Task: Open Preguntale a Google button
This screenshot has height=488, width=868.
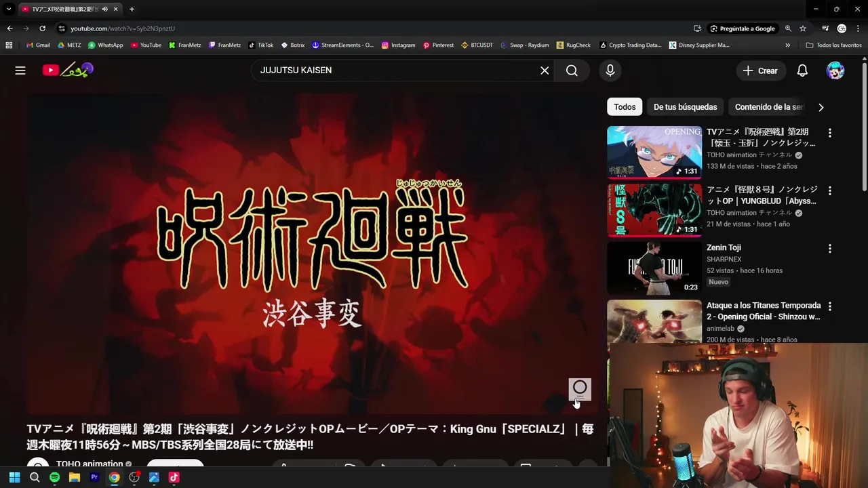Action: pyautogui.click(x=743, y=28)
